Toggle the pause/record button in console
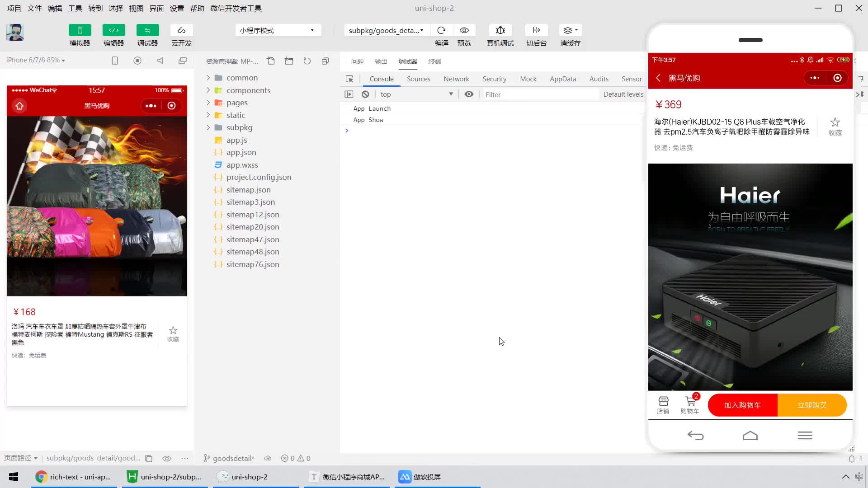Image resolution: width=868 pixels, height=488 pixels. point(349,94)
